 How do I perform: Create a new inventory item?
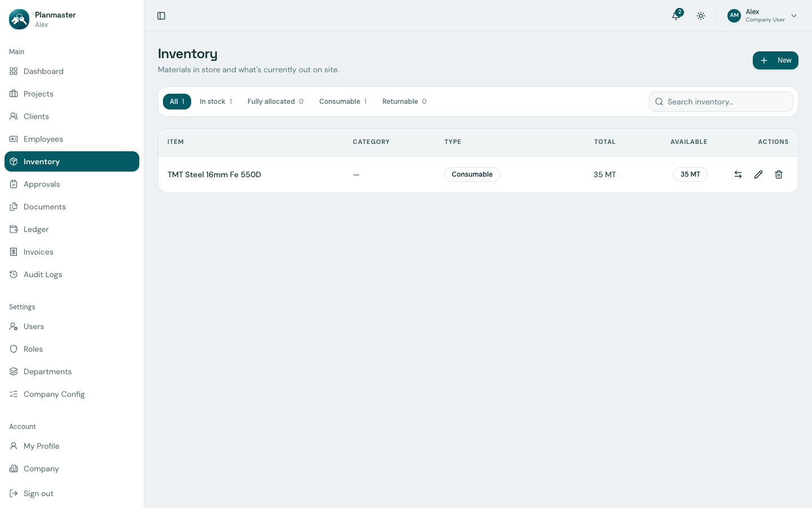click(x=775, y=60)
